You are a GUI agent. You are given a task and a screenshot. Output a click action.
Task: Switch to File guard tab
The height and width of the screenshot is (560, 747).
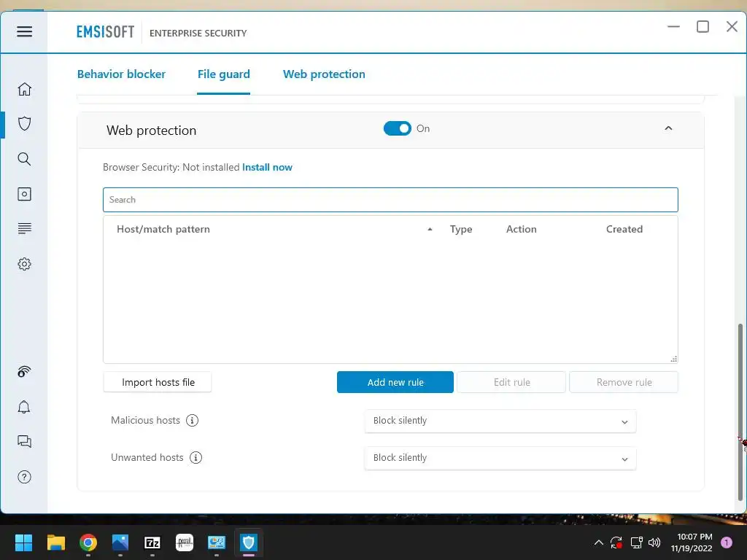[x=224, y=74]
